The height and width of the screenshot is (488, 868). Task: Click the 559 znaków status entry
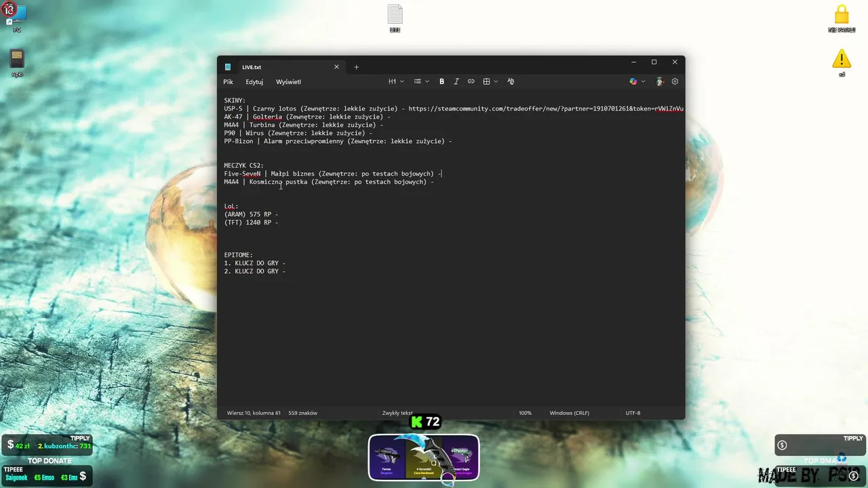(302, 413)
